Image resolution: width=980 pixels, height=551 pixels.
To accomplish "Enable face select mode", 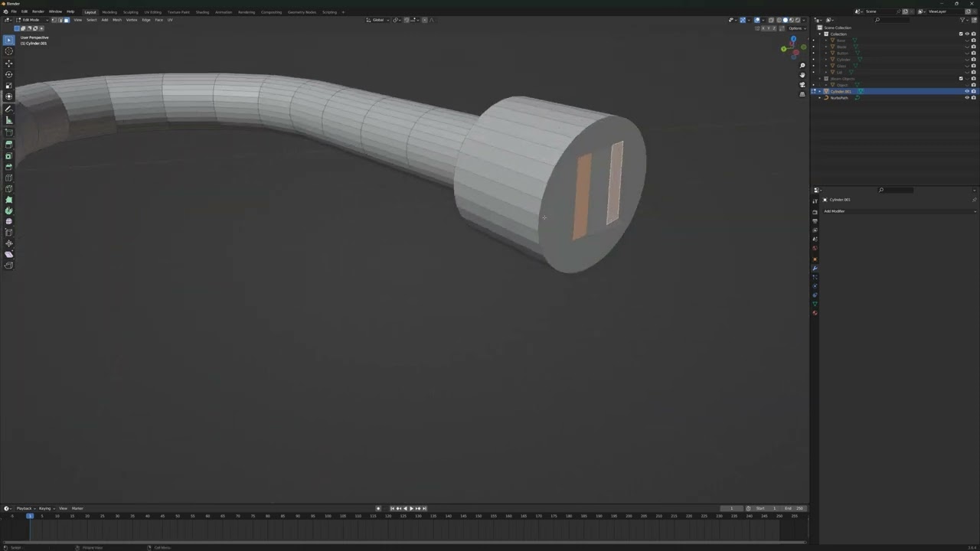I will (67, 20).
